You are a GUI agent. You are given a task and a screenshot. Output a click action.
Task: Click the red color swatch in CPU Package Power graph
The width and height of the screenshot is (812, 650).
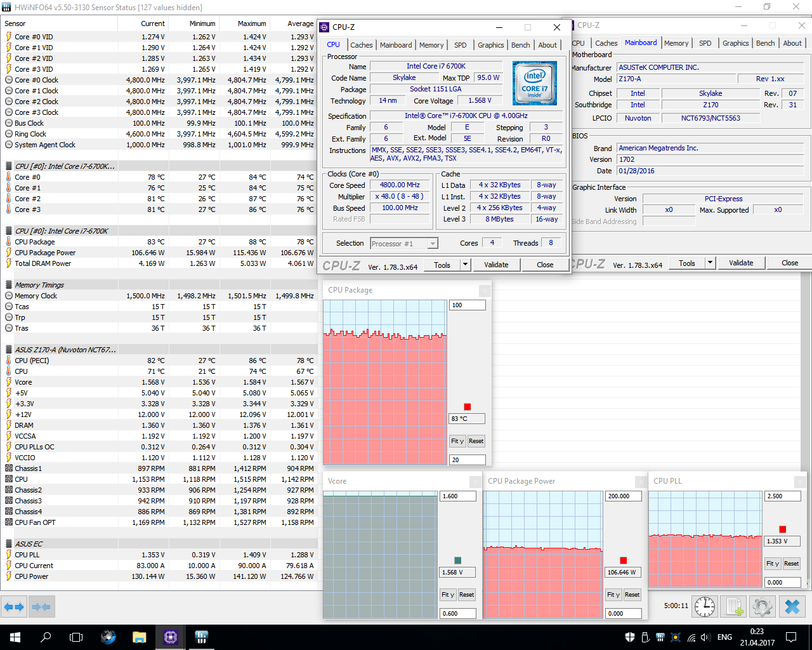tap(624, 560)
